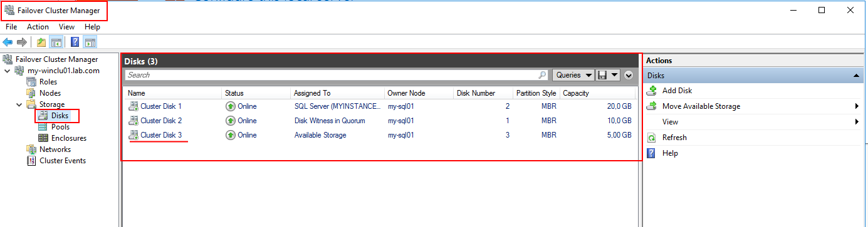Image resolution: width=868 pixels, height=227 pixels.
Task: Click the Roles icon in the tree
Action: [x=31, y=82]
